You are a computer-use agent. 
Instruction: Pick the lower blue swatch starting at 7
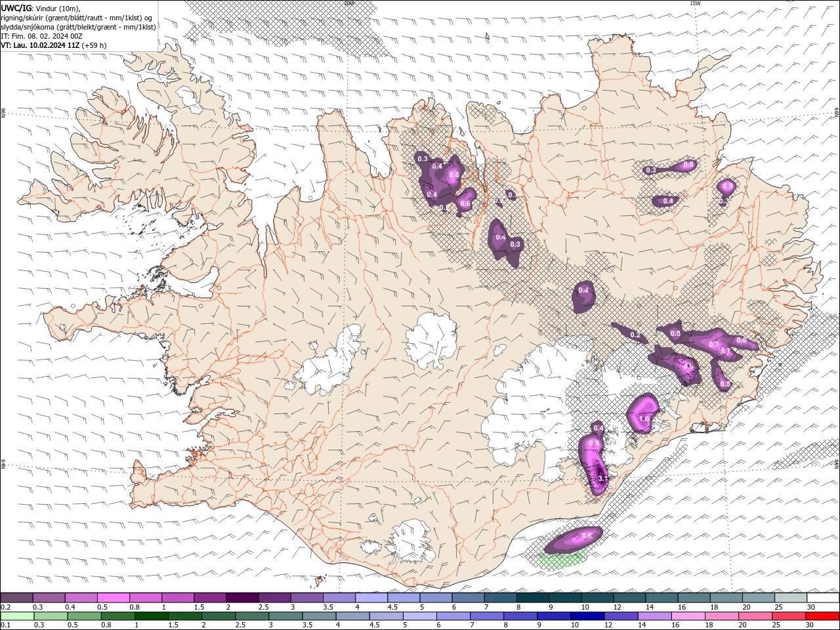(486, 616)
